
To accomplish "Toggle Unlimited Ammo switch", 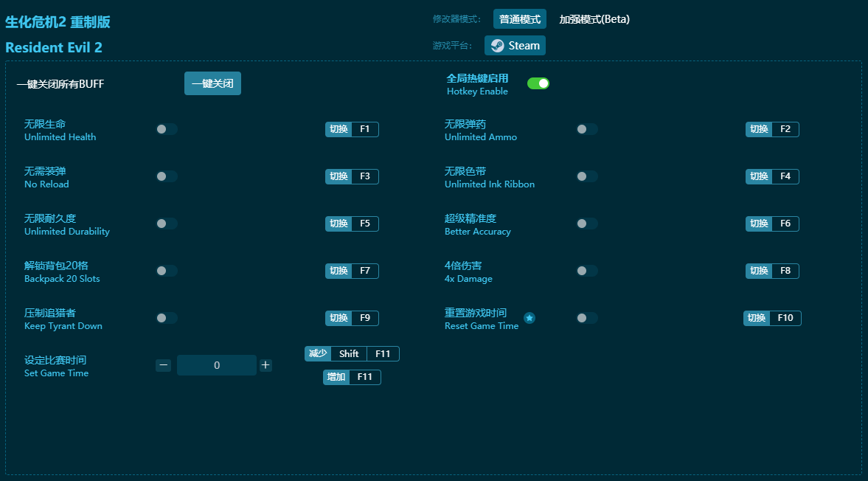I will coord(587,129).
